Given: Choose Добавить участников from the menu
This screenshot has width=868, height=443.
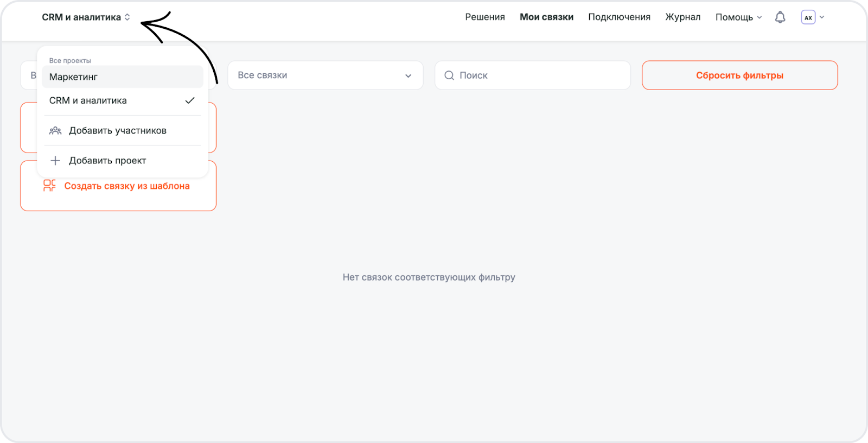Looking at the screenshot, I should 123,131.
